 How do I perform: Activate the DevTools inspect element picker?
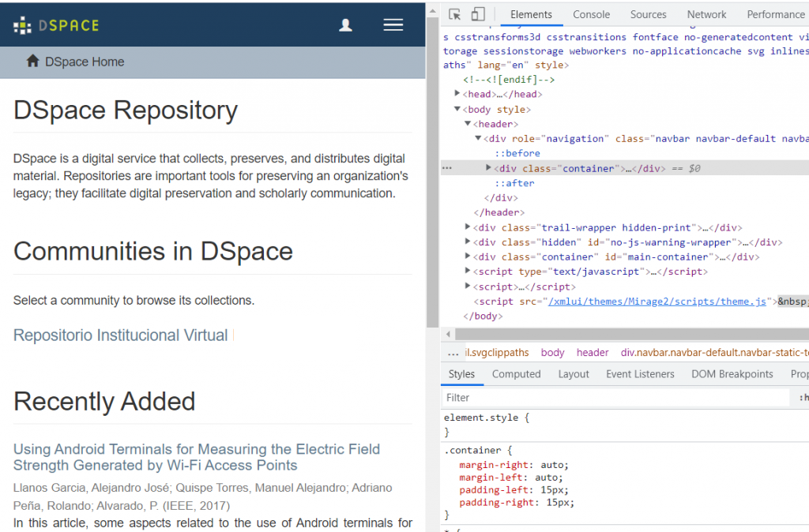click(x=454, y=14)
